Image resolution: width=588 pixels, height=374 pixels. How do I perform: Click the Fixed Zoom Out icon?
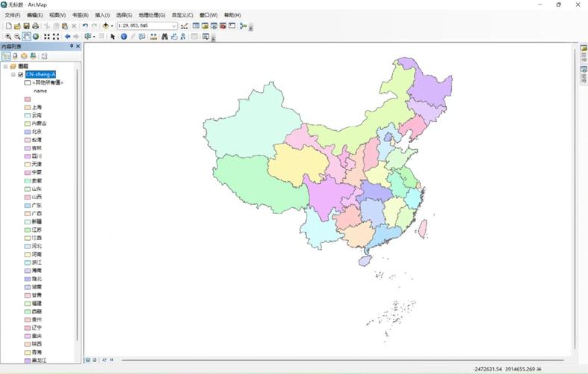(56, 37)
